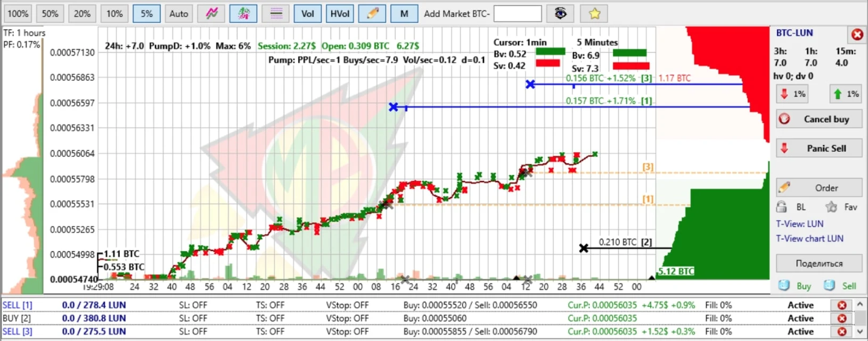Click the black X on buy line [2]
868x341 pixels.
(584, 248)
